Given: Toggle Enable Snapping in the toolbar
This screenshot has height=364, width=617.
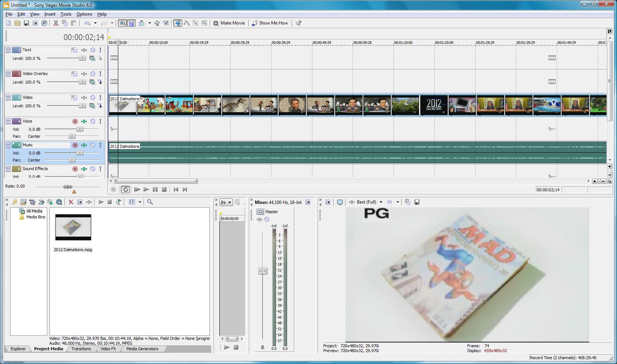Looking at the screenshot, I should (122, 23).
